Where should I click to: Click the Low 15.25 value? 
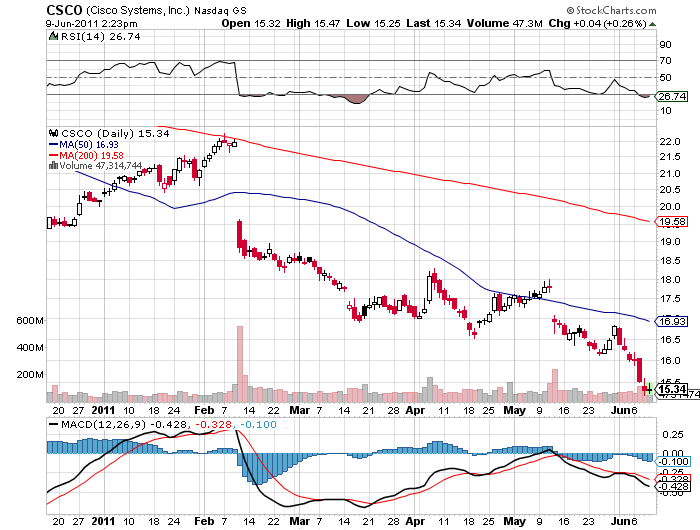(373, 24)
